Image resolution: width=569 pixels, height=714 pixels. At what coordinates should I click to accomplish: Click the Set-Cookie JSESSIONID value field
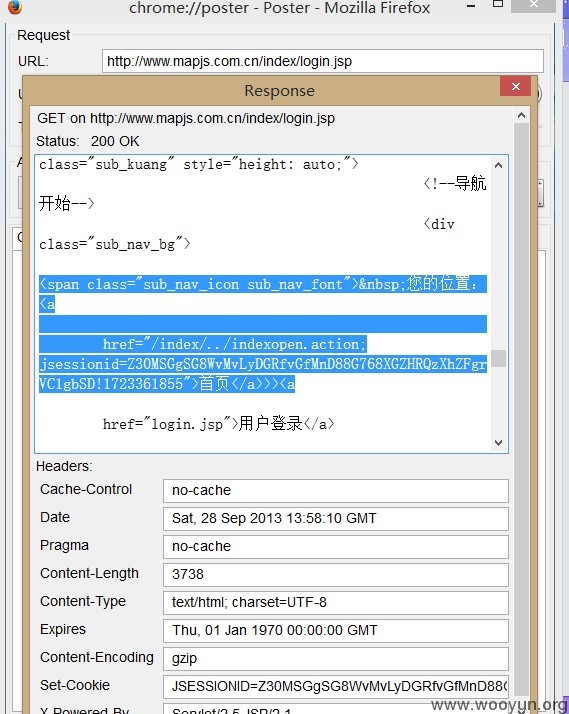[335, 687]
